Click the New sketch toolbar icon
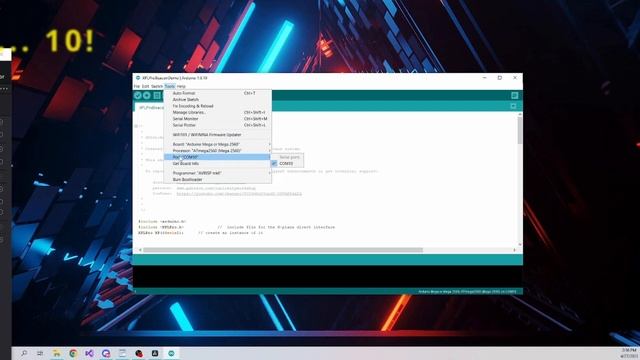 click(x=157, y=96)
